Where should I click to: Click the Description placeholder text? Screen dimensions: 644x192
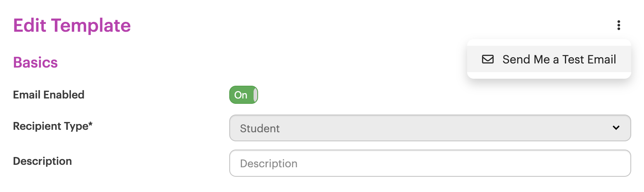tap(268, 164)
